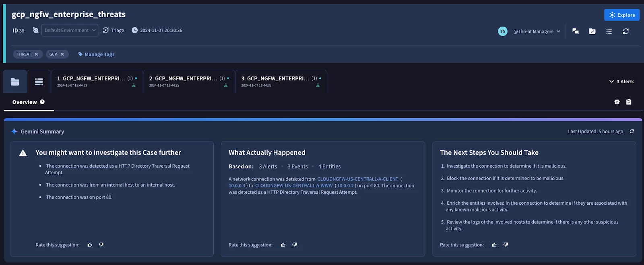Click the refresh case icon
The width and height of the screenshot is (644, 265).
[x=625, y=31]
